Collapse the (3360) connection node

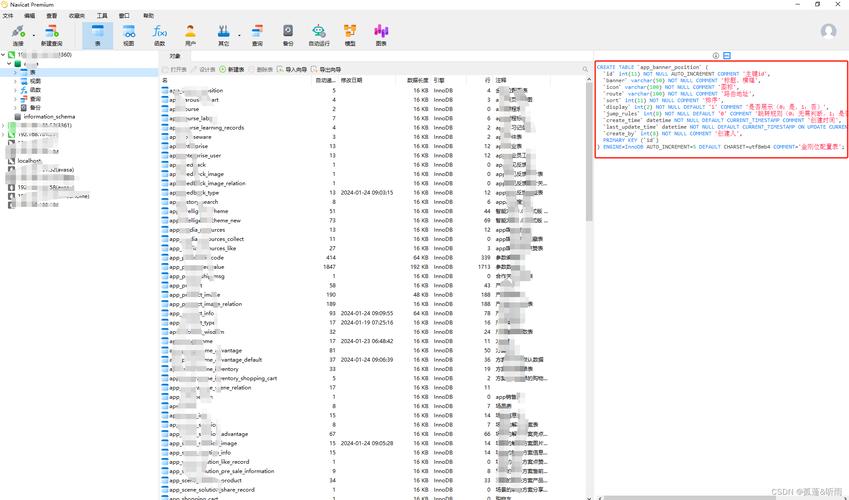point(3,55)
